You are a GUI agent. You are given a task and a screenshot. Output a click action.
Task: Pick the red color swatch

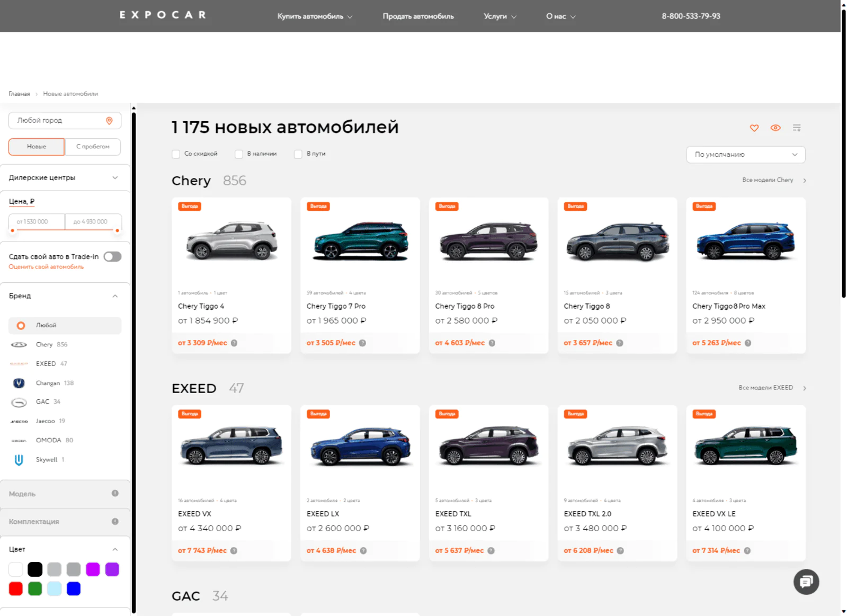click(16, 589)
